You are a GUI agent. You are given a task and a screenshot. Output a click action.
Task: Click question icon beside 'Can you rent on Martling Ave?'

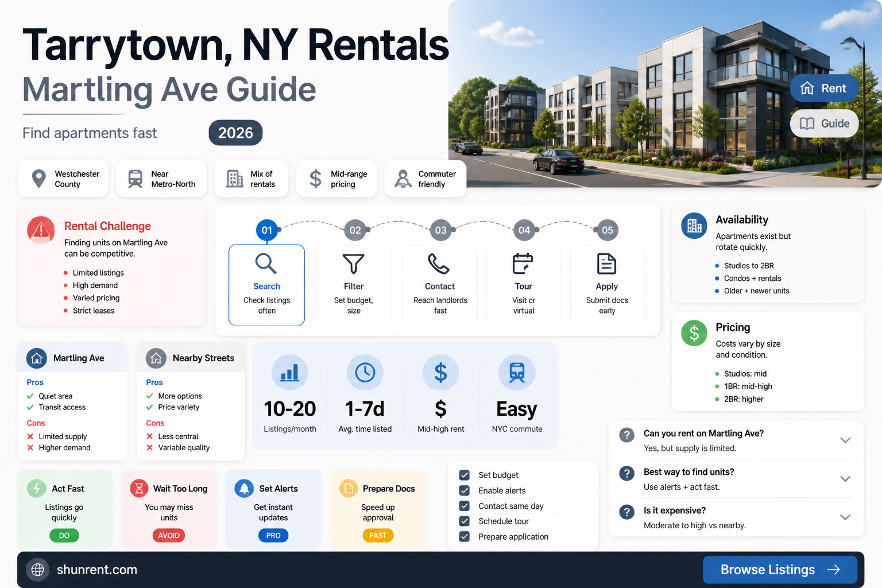(x=627, y=435)
